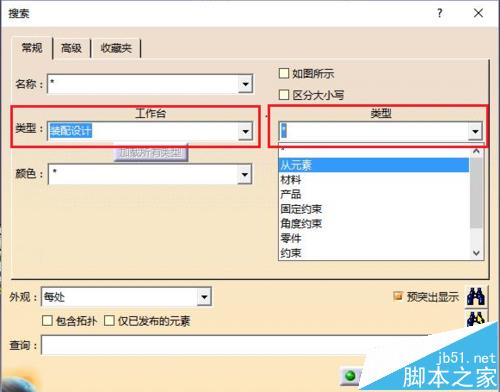Select 约束 in the type list
The width and height of the screenshot is (500, 392).
pyautogui.click(x=374, y=253)
